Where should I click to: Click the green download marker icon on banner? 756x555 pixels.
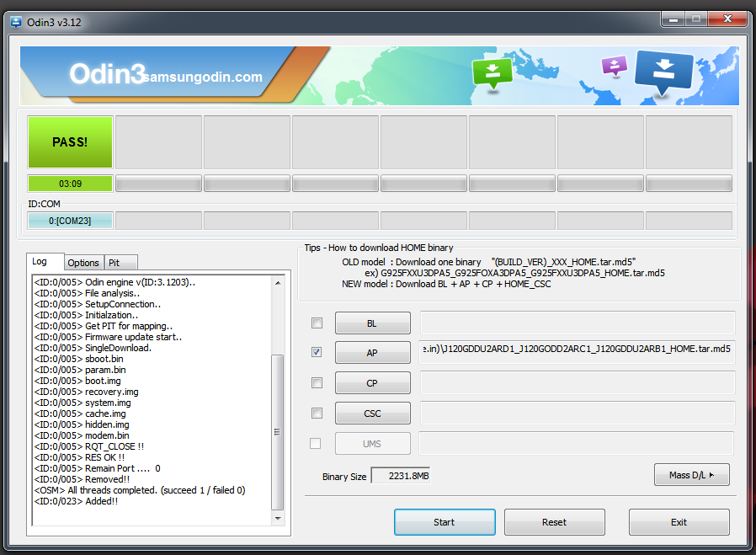[x=492, y=74]
